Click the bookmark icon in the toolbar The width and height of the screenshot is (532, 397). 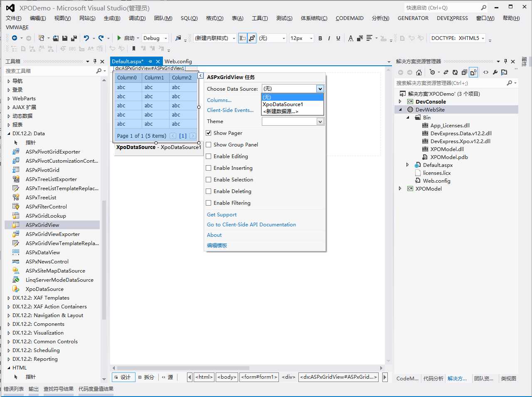pos(133,49)
